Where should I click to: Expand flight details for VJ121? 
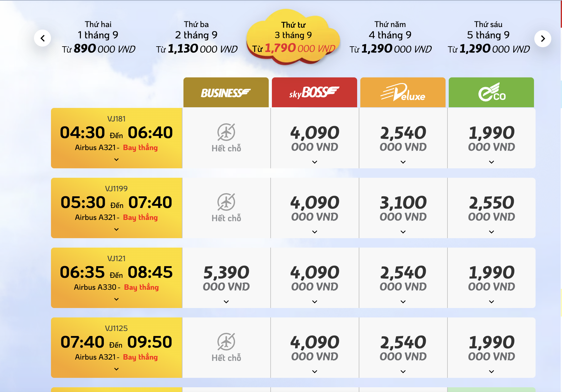click(116, 299)
